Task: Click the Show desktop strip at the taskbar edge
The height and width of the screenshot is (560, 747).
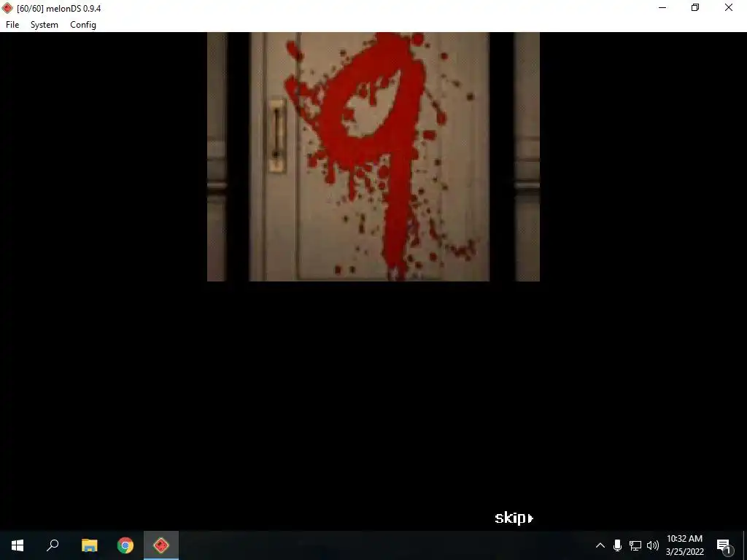Action: (745, 545)
